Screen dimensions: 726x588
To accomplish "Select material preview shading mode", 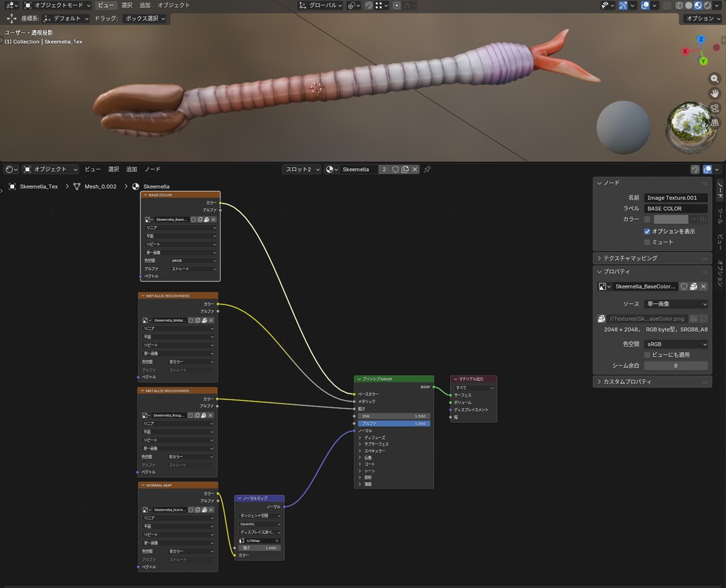I will coord(698,6).
